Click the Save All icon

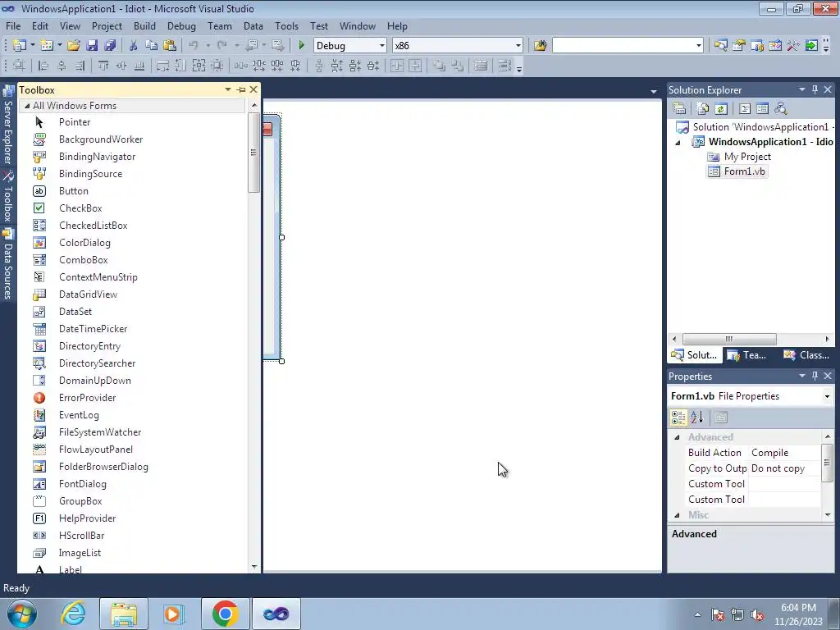click(111, 46)
